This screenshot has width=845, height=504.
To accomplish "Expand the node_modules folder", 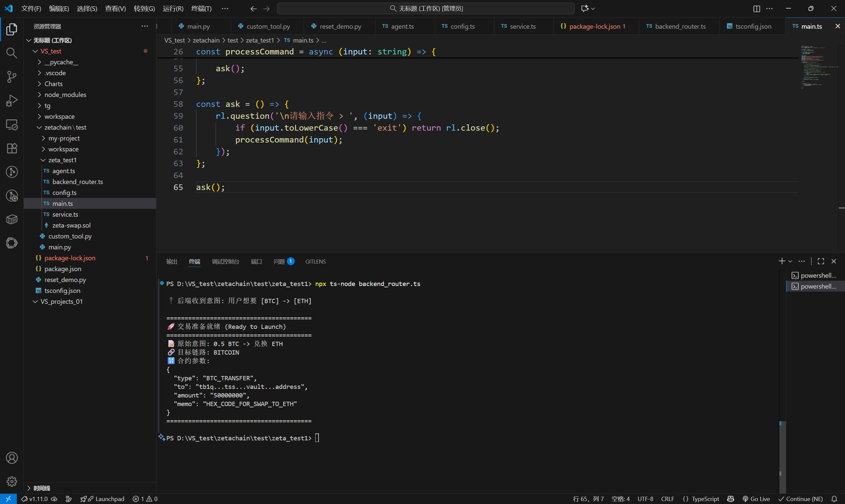I will 90,95.
